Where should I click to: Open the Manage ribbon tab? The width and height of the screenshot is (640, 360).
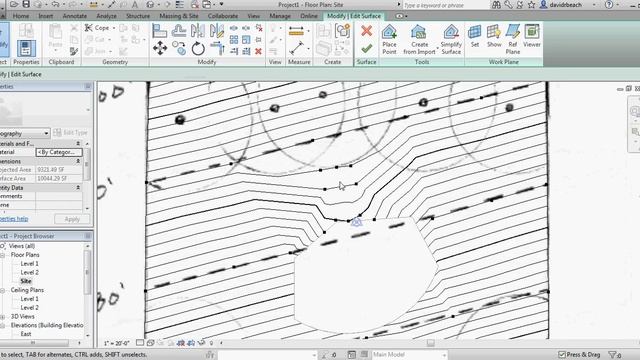(280, 16)
